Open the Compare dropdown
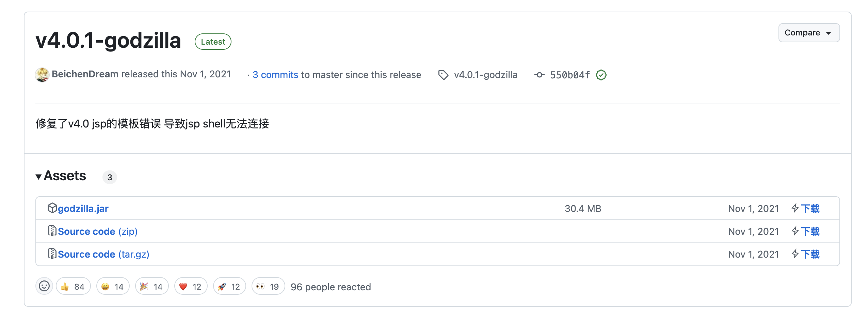This screenshot has height=321, width=868. point(809,33)
